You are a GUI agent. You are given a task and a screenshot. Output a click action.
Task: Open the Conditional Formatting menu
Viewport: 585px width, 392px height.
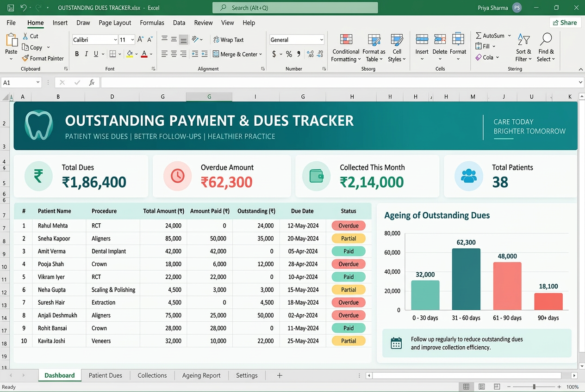click(x=346, y=48)
